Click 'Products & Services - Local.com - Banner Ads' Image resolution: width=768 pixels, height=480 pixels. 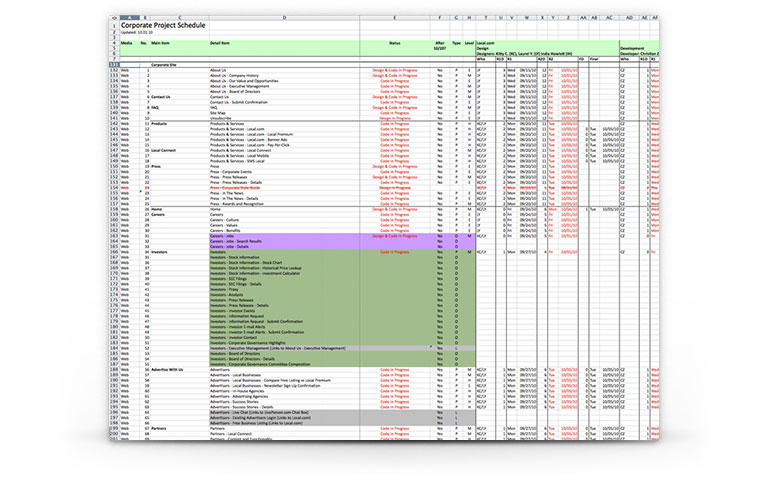click(249, 140)
